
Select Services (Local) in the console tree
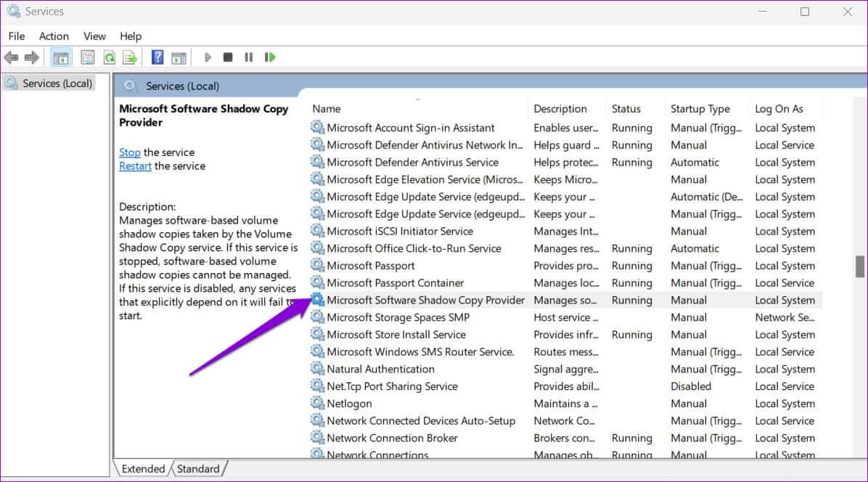(x=57, y=83)
